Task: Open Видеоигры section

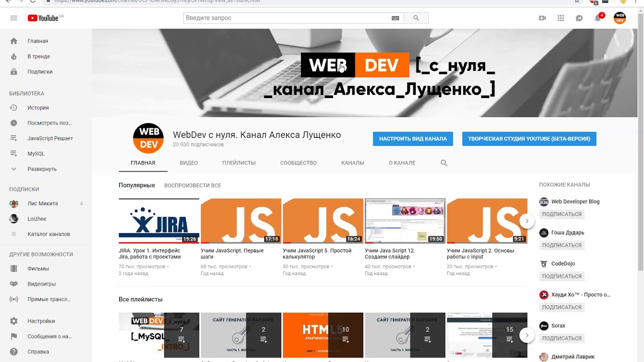Action: tap(46, 284)
